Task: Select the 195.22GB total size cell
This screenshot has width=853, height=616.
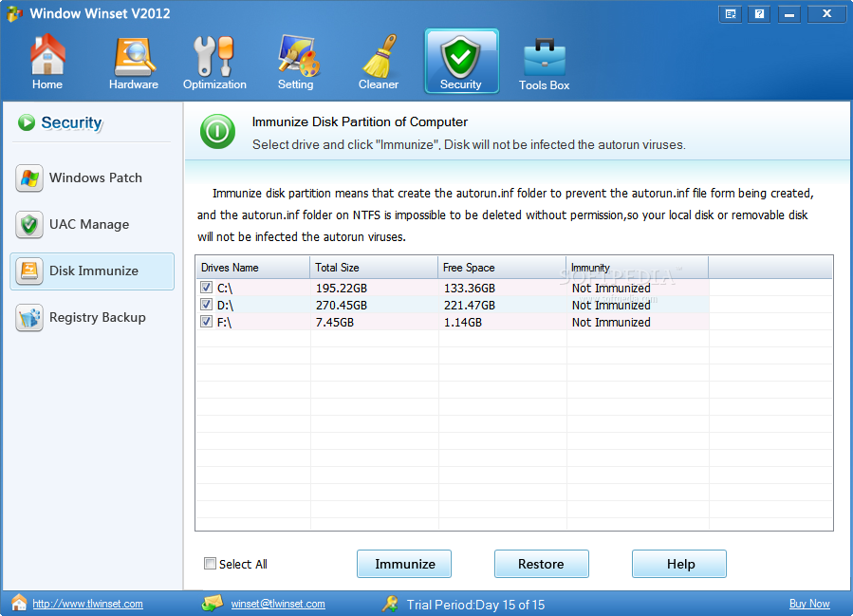Action: pos(342,288)
